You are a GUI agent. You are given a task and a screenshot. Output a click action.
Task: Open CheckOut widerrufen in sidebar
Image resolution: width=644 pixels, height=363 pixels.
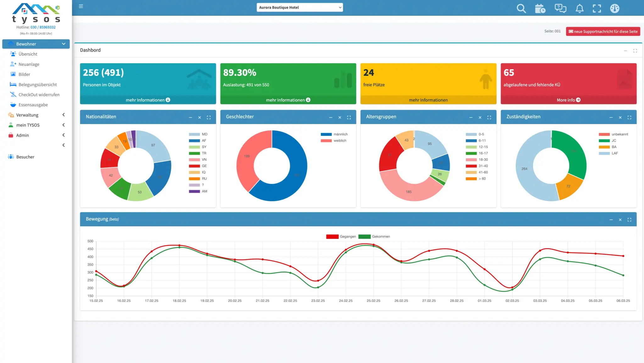pyautogui.click(x=39, y=95)
